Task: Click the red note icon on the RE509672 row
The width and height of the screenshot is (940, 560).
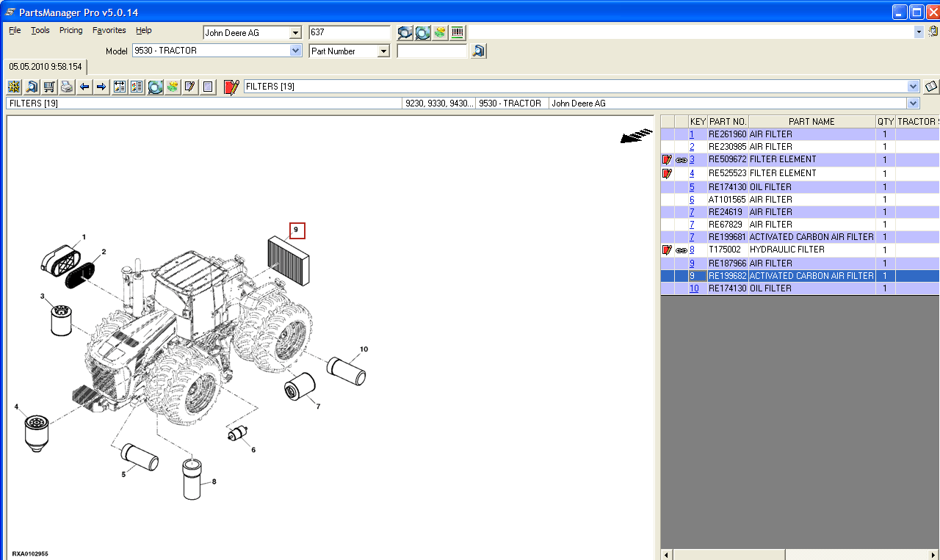Action: tap(667, 159)
